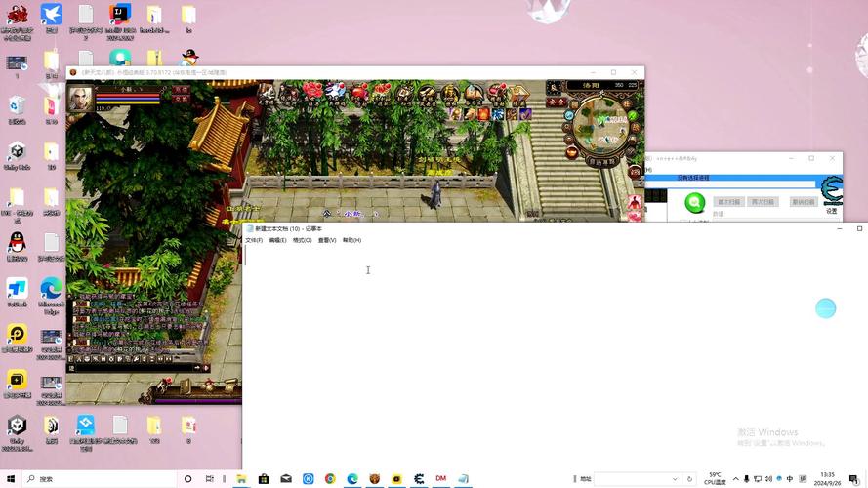The image size is (868, 488).
Task: Open the Help menu in Notepad
Action: point(351,240)
